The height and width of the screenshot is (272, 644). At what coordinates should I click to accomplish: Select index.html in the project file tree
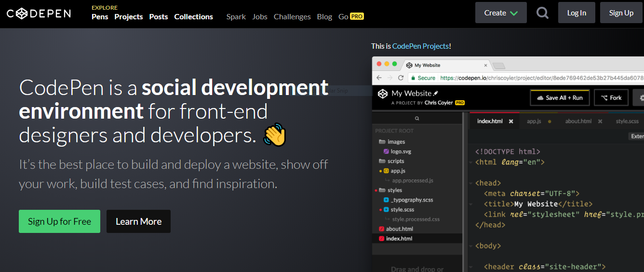tap(399, 238)
